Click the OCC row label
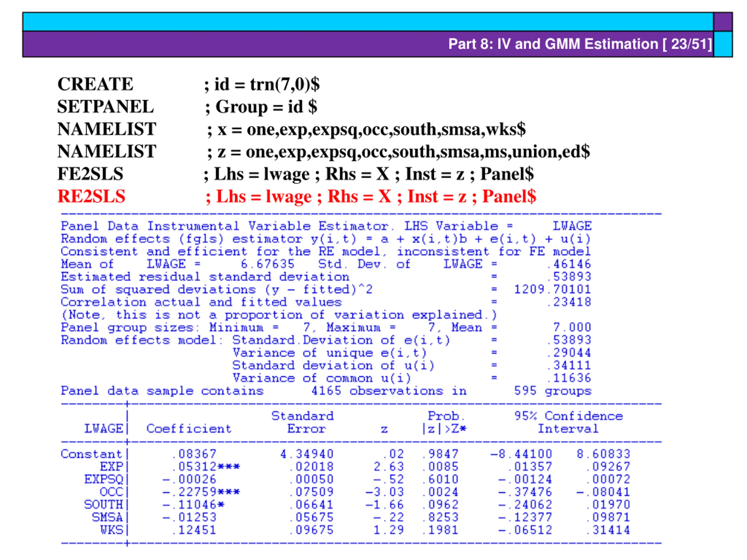The width and height of the screenshot is (747, 560). [111, 492]
